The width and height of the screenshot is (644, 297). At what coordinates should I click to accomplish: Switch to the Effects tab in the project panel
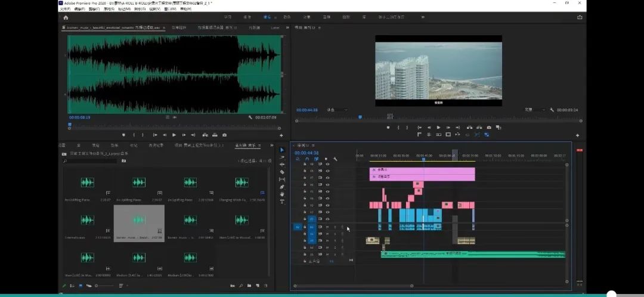click(114, 145)
